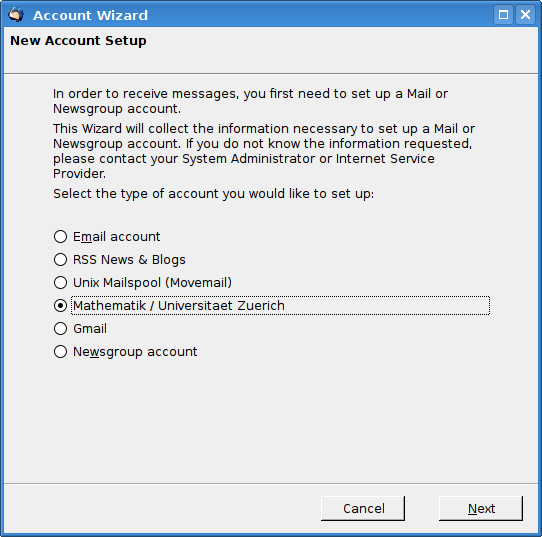Image resolution: width=542 pixels, height=537 pixels.
Task: Click the 'Select the type of account' instruction text
Action: click(x=214, y=194)
